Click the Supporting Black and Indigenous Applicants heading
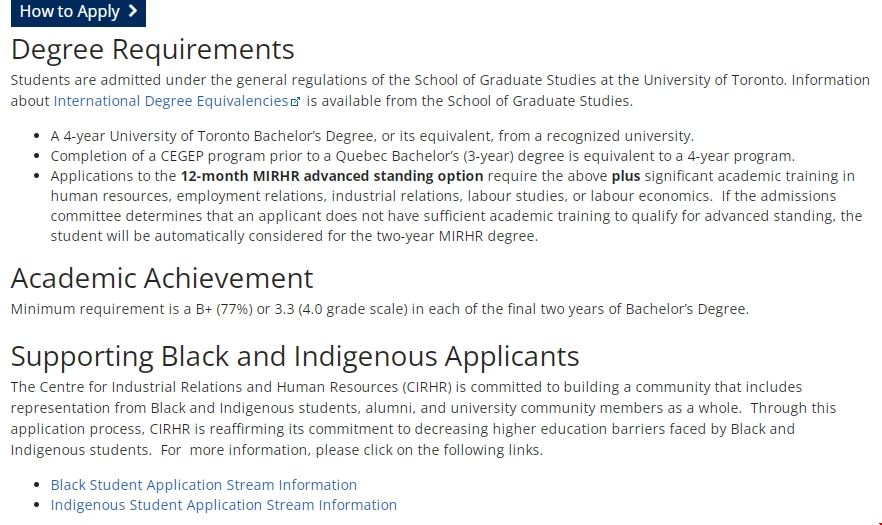This screenshot has height=525, width=882. [x=295, y=356]
